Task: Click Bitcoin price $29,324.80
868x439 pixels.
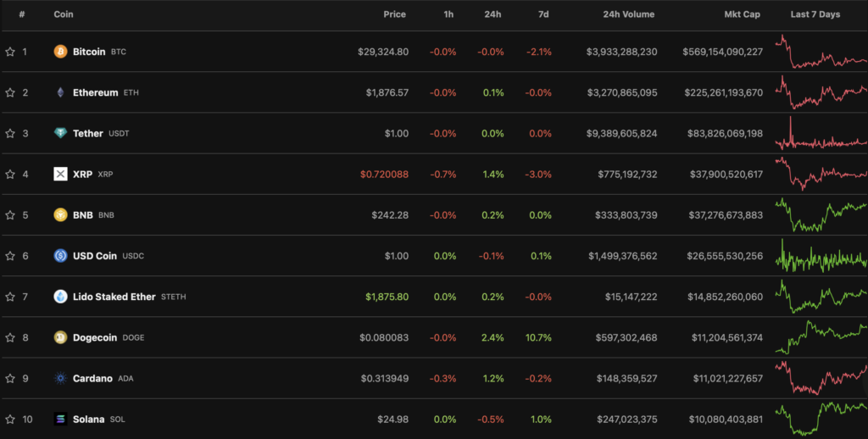Action: 383,52
